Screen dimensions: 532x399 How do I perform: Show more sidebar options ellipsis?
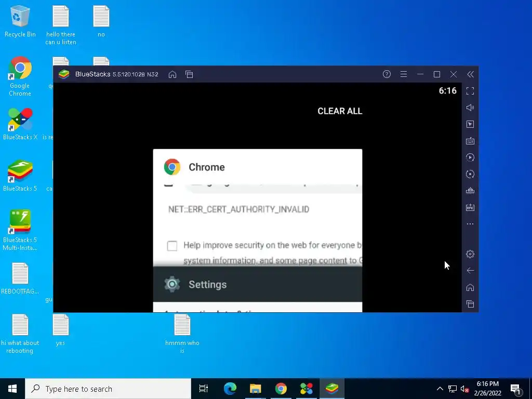coord(470,224)
